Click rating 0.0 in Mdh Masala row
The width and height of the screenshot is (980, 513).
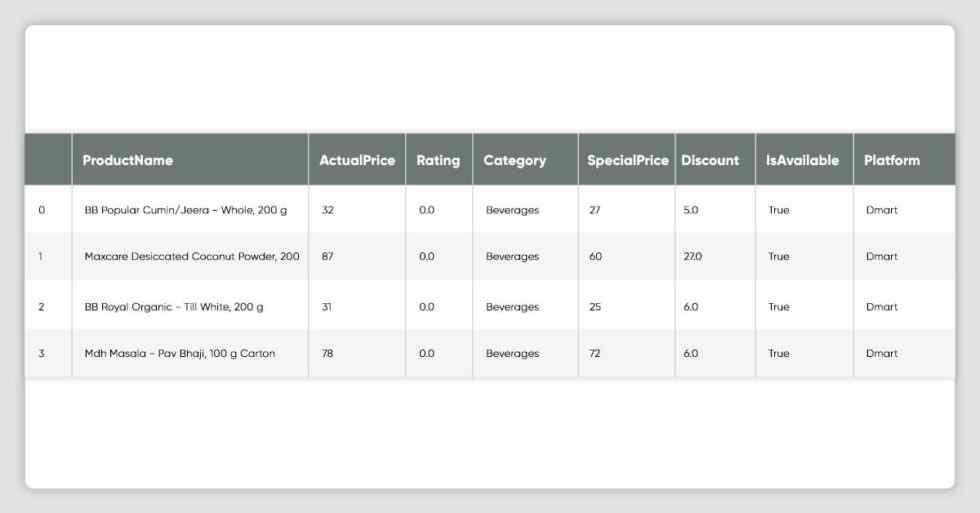[426, 353]
